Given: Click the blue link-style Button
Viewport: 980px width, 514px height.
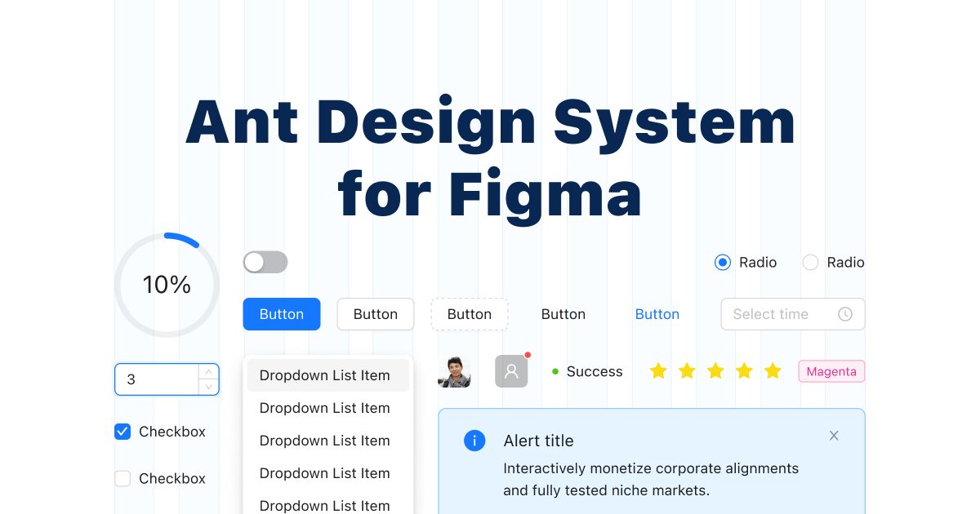Looking at the screenshot, I should [657, 314].
